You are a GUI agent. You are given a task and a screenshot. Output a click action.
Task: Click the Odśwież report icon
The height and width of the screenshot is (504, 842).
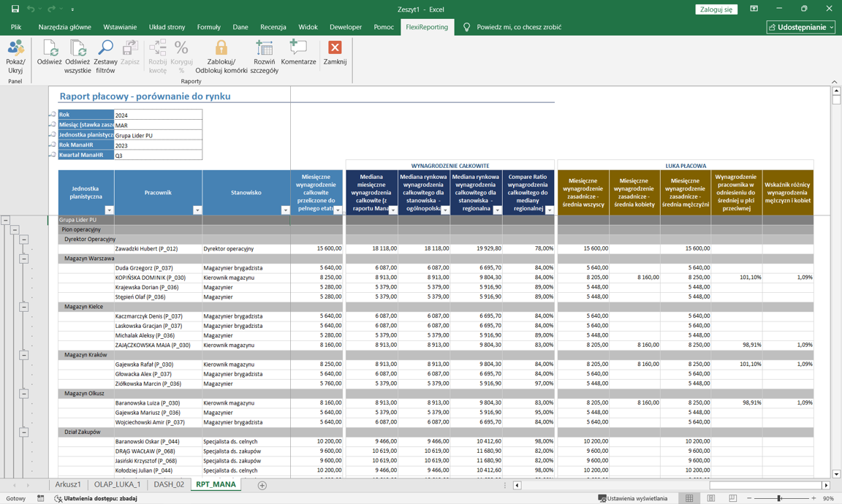[50, 50]
